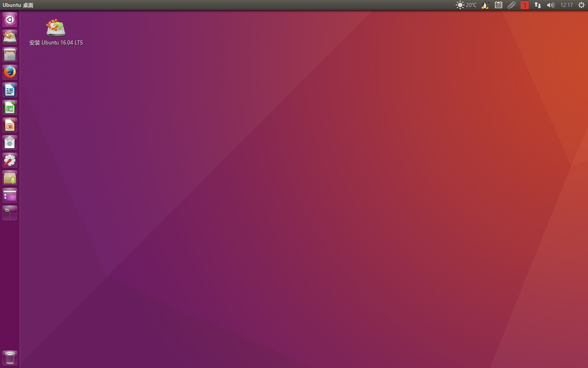Image resolution: width=588 pixels, height=368 pixels.
Task: Open the calendar indicator in the panel
Action: pos(499,5)
